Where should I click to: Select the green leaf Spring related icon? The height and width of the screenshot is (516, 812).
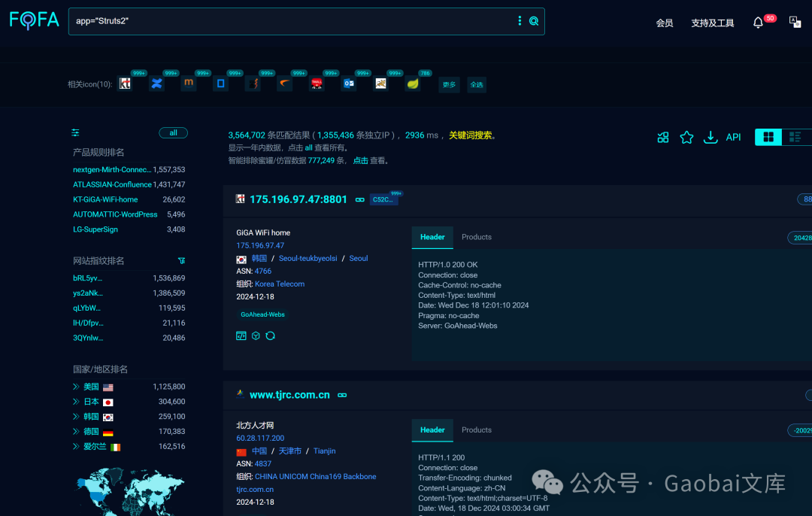pyautogui.click(x=412, y=83)
